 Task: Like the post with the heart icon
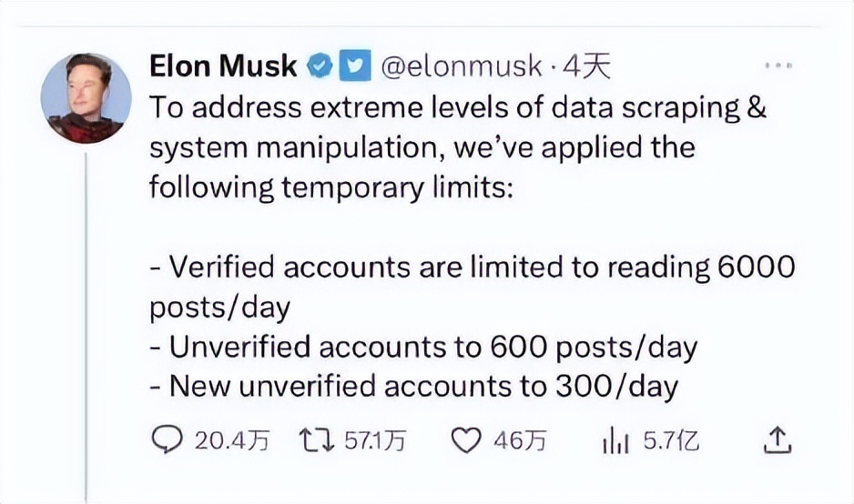466,441
